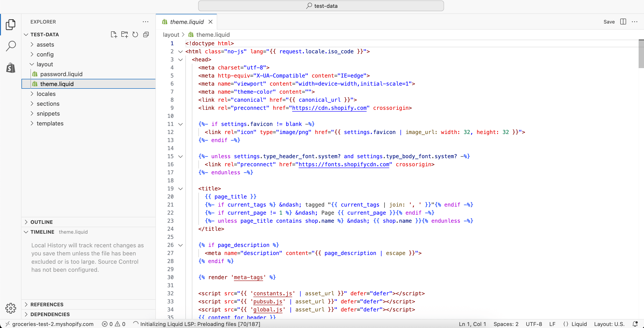Refresh the Explorer file list
This screenshot has height=328, width=644.
135,35
